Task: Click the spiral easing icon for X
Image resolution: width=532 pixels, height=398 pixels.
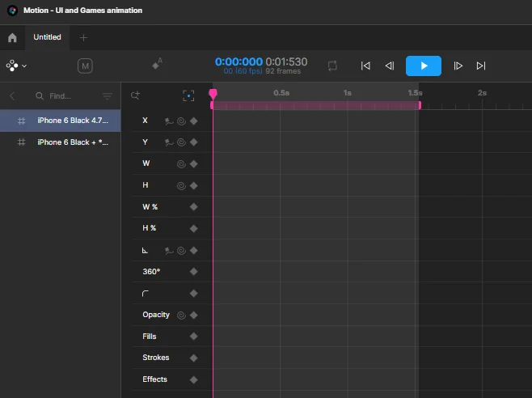Action: (x=182, y=121)
